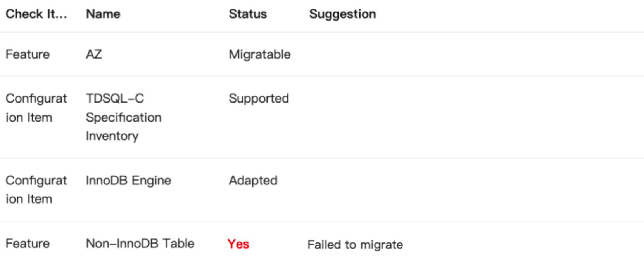Click the Supported status value
Screen dimensions: 644x261
point(259,98)
